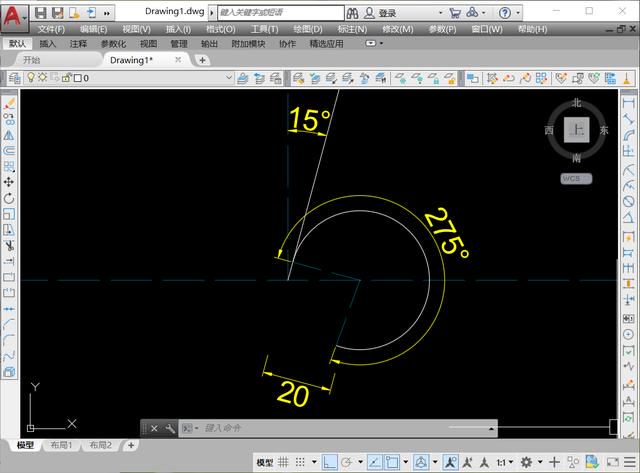This screenshot has height=473, width=640.
Task: Select the Move tool in left toolbar
Action: (9, 182)
